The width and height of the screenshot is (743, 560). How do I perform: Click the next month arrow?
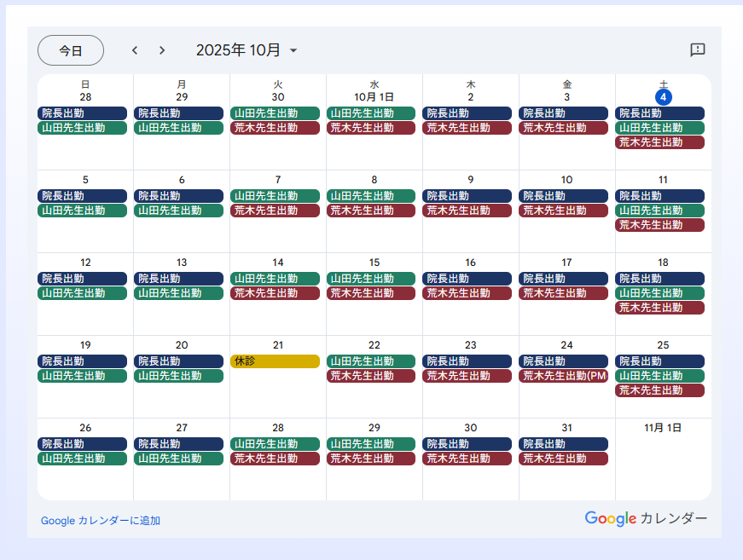[162, 50]
